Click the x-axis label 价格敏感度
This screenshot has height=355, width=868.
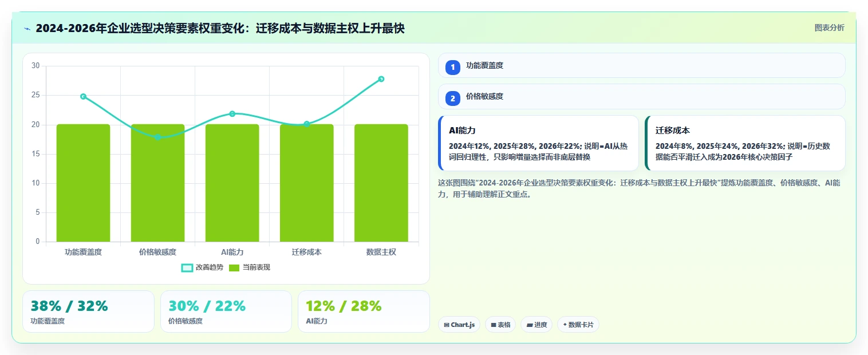click(x=157, y=252)
